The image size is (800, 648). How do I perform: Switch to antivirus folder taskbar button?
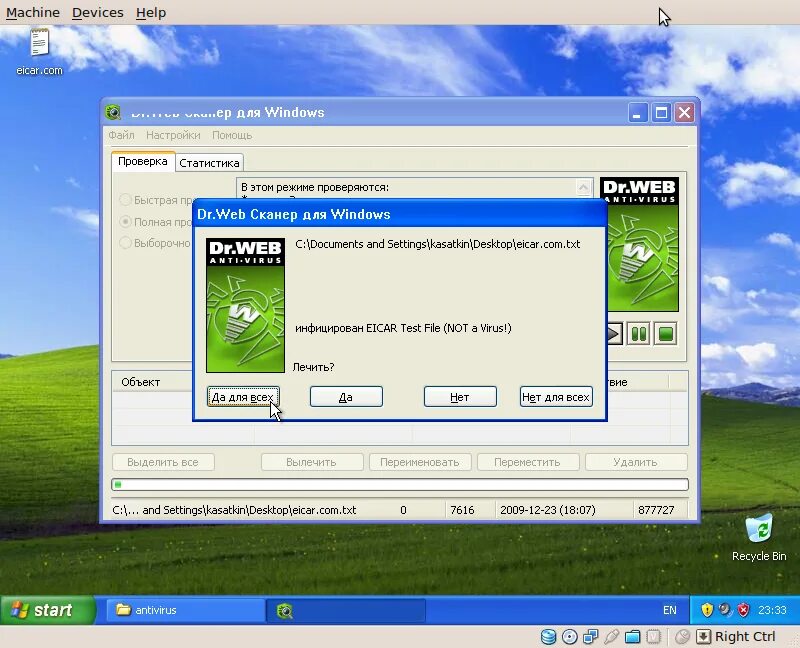click(x=185, y=610)
